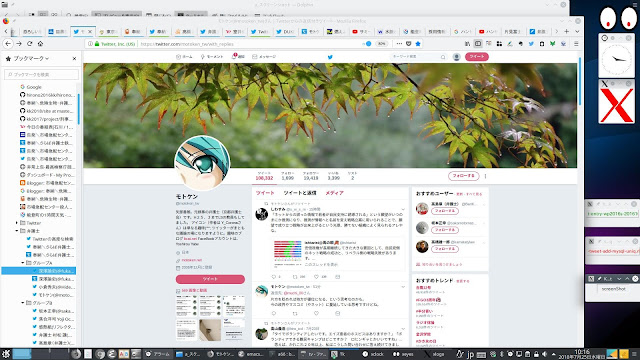Switch to ツイートと返信 tab
The height and width of the screenshot is (360, 640).
pyautogui.click(x=300, y=193)
